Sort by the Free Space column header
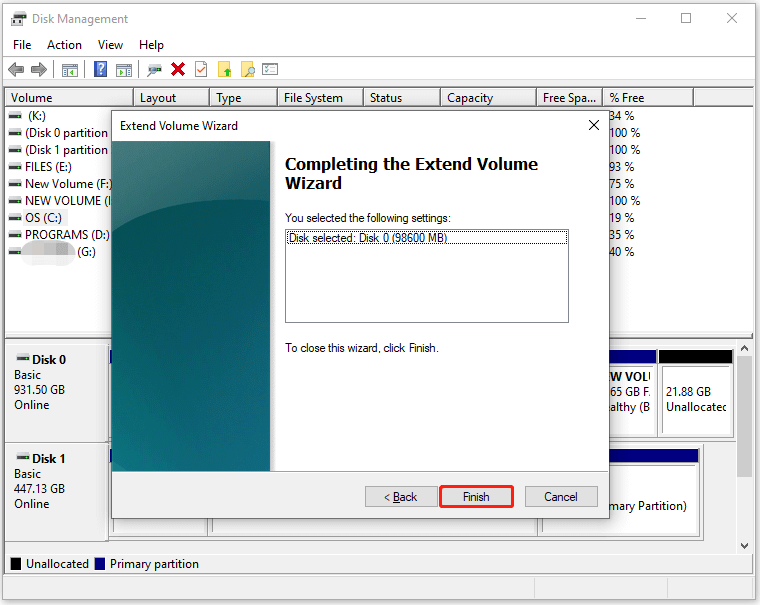 570,97
